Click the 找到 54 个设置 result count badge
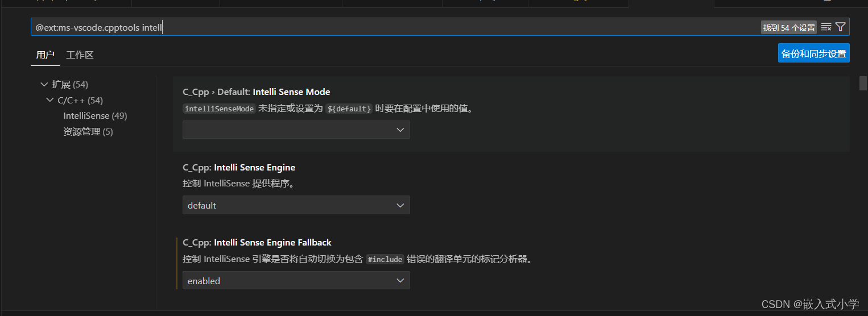868x316 pixels. click(789, 27)
